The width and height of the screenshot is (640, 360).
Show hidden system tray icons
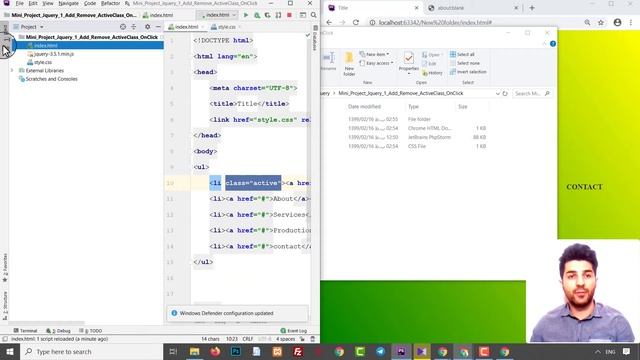tap(598, 351)
